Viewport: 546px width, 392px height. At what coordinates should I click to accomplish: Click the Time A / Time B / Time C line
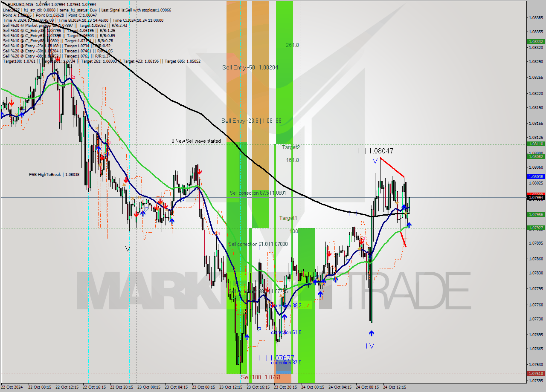83,20
